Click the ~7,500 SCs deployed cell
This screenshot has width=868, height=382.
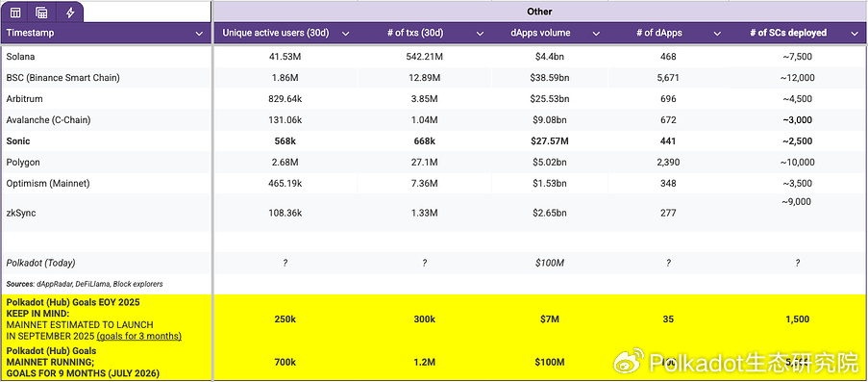[x=797, y=57]
